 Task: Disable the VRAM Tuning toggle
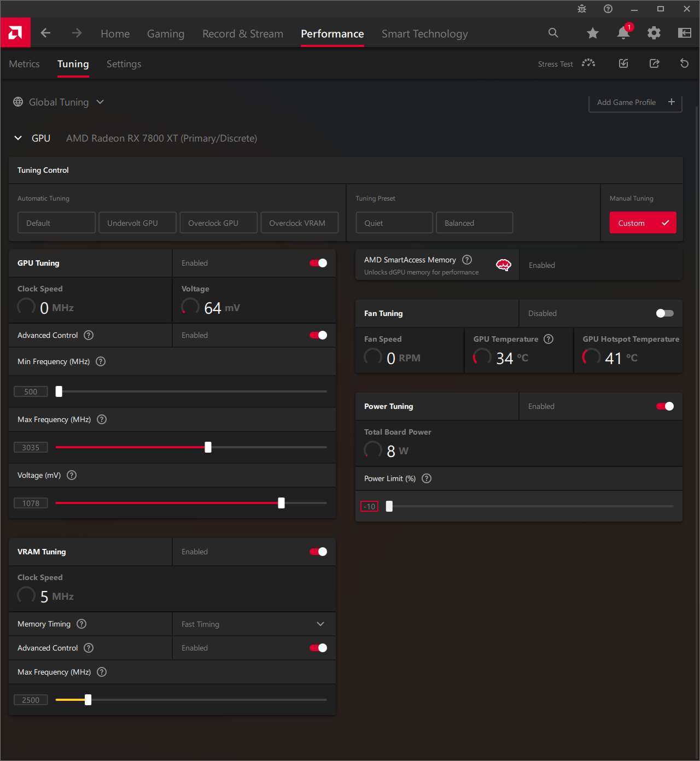[x=318, y=552]
